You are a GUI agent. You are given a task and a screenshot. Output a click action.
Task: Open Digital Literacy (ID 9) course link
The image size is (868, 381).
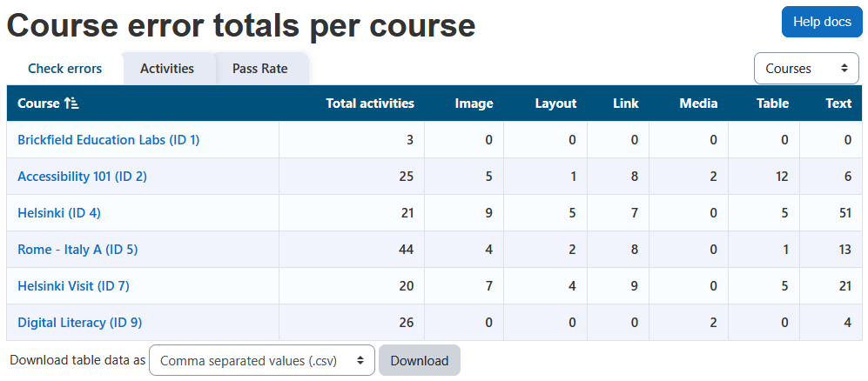(x=80, y=323)
